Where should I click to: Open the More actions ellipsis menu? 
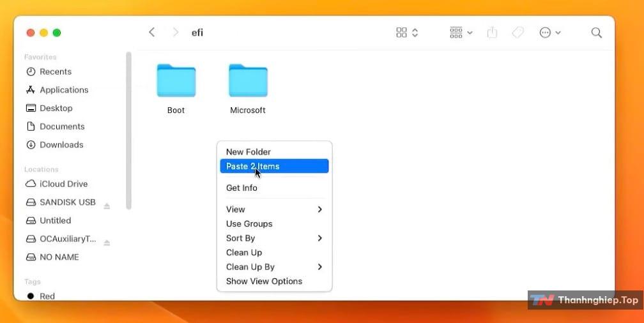click(550, 33)
